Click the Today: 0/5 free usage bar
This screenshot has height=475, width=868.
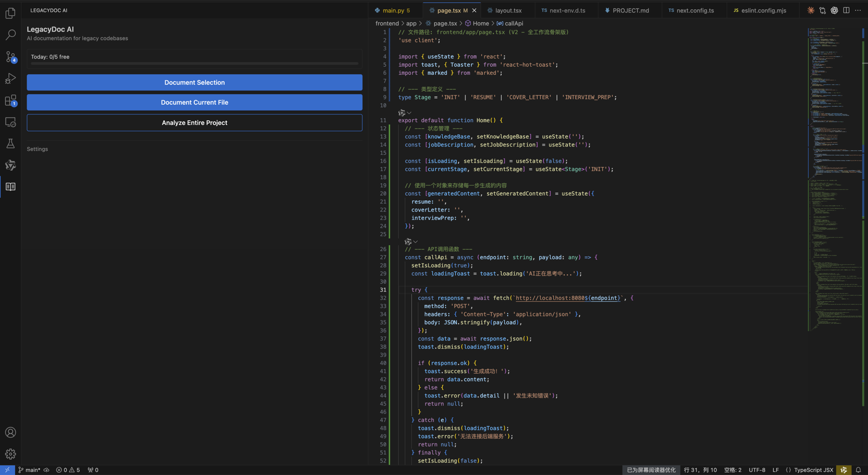194,59
